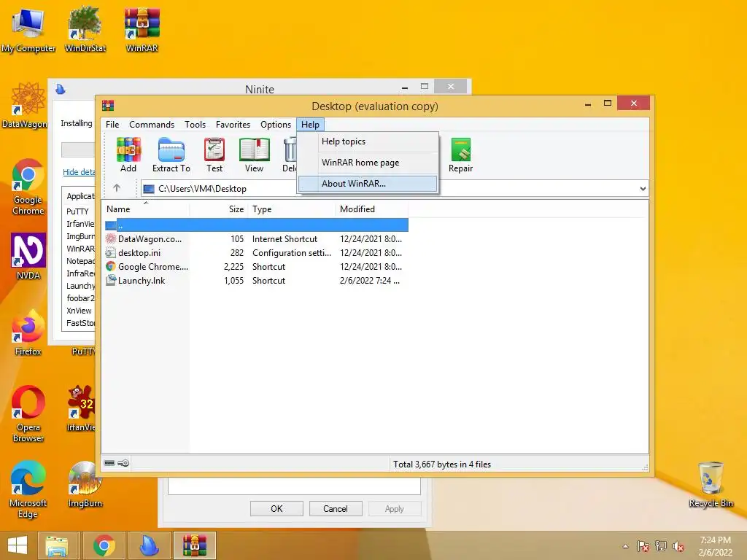Choose WinRAR home page menu entry
747x560 pixels.
tap(368, 163)
